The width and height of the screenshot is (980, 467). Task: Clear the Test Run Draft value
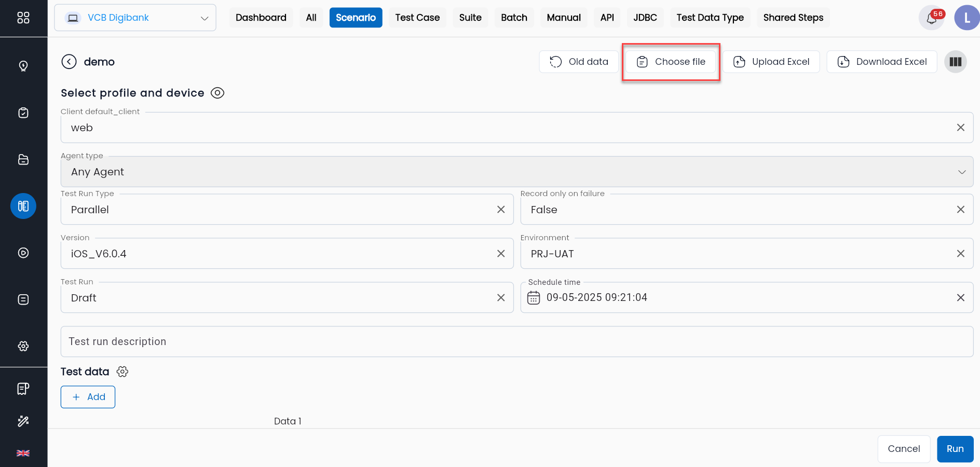coord(501,298)
